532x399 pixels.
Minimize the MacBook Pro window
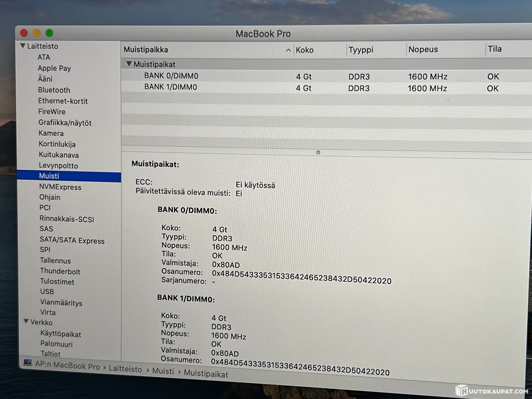click(37, 33)
